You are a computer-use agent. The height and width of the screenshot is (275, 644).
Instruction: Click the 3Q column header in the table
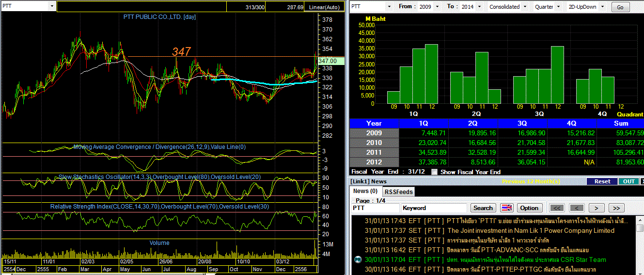click(522, 123)
